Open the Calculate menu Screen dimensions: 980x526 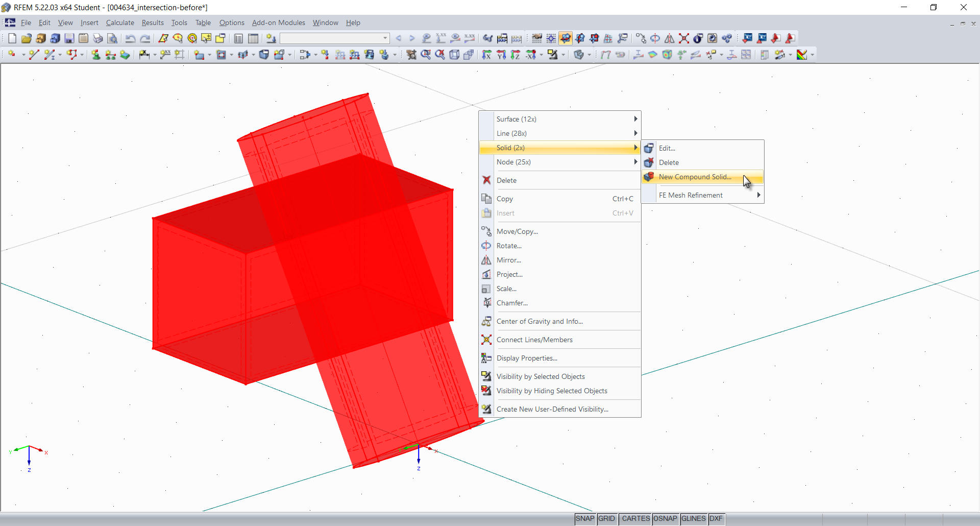(120, 22)
